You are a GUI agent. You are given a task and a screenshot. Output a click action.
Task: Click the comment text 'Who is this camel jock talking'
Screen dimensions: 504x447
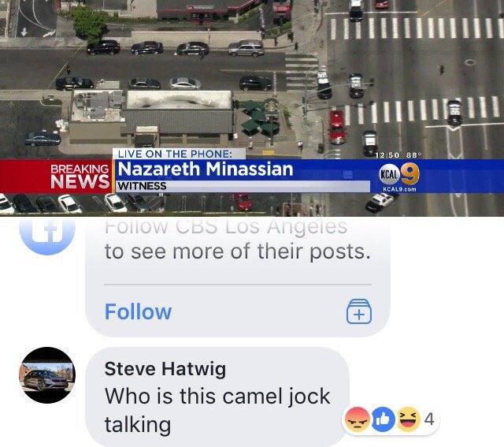point(217,410)
